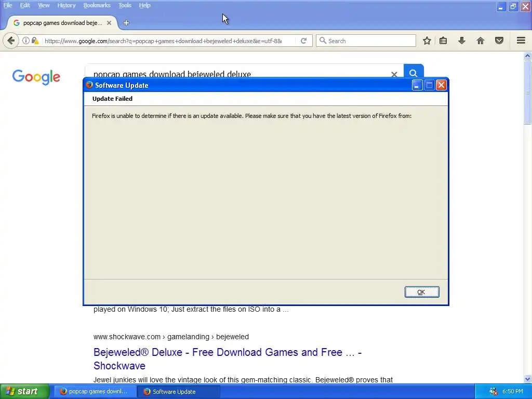Open the Help menu
This screenshot has width=532, height=399.
coord(144,5)
